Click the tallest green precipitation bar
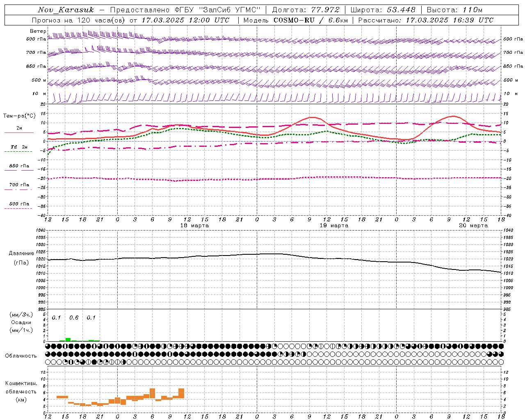 (x=68, y=340)
